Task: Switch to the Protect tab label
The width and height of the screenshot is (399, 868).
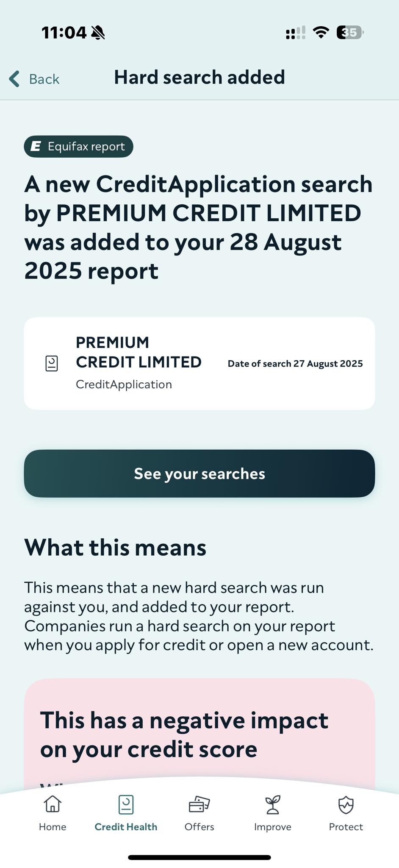Action: pos(346,827)
